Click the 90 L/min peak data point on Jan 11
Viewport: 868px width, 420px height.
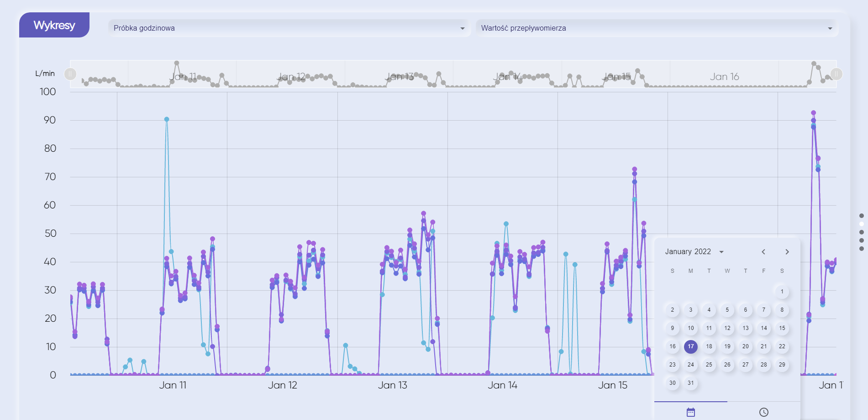(x=167, y=119)
